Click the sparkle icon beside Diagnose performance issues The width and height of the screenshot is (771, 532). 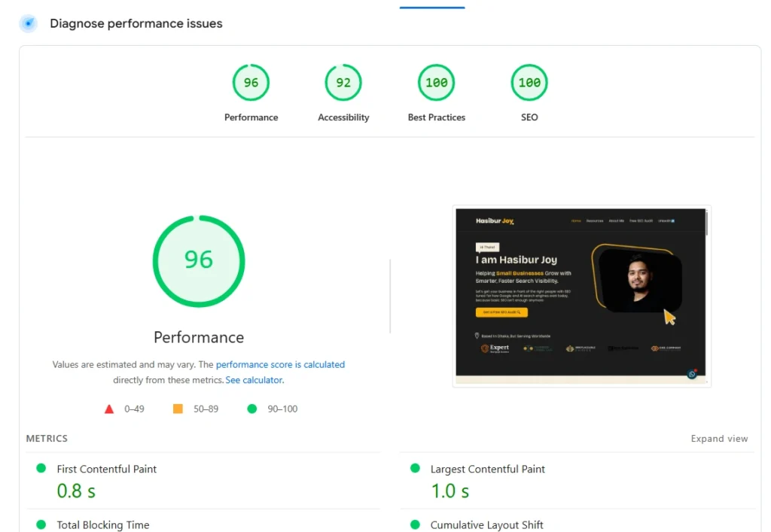(27, 23)
